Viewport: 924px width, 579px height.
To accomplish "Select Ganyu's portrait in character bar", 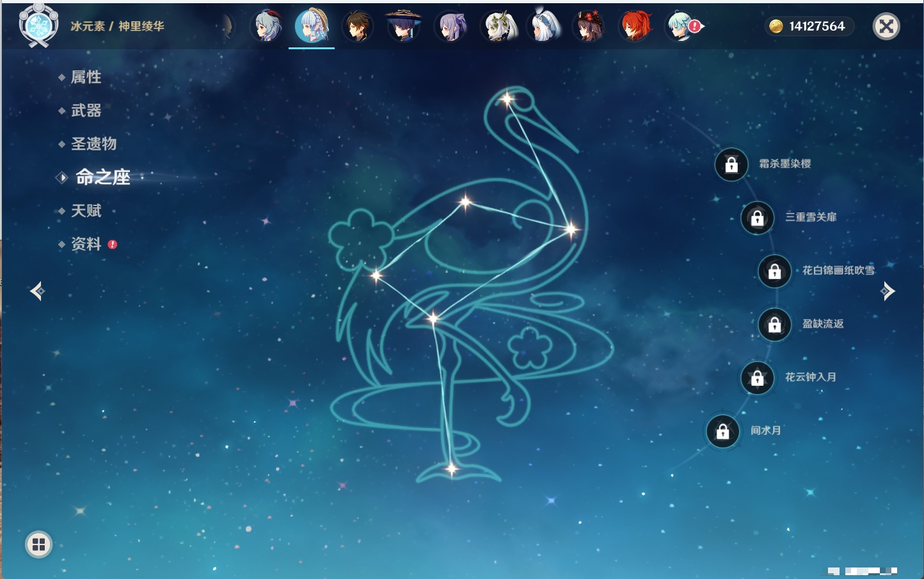I will [267, 27].
